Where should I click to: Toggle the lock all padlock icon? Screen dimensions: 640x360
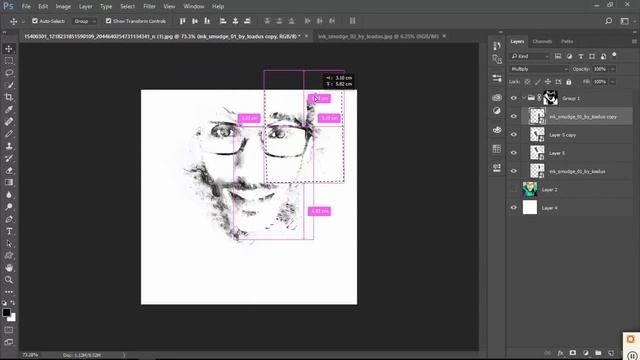coord(569,82)
